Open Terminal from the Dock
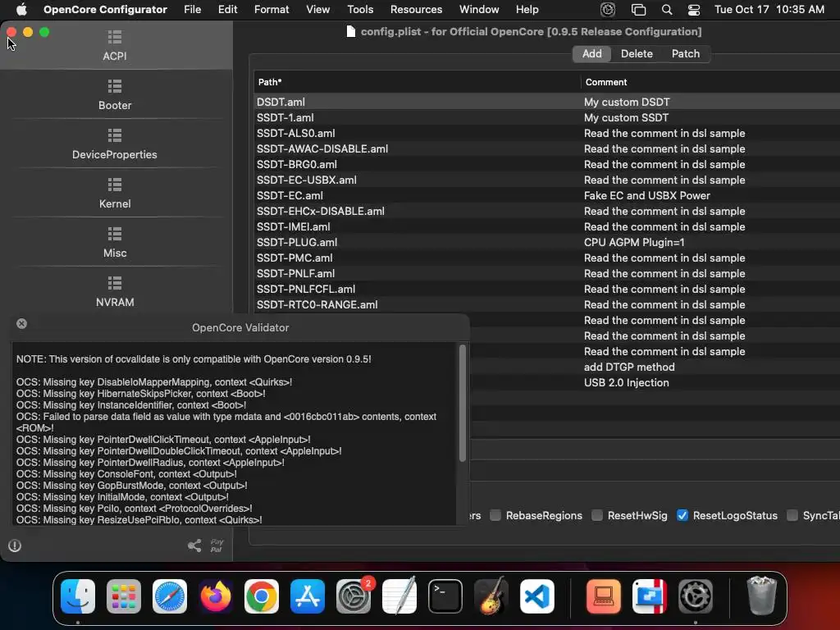Viewport: 840px width, 630px height. coord(445,596)
